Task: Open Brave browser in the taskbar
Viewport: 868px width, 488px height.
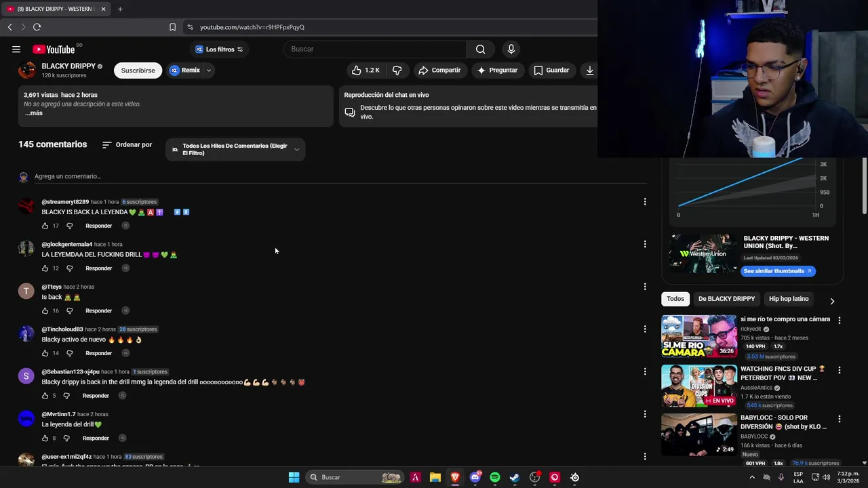Action: point(455,477)
